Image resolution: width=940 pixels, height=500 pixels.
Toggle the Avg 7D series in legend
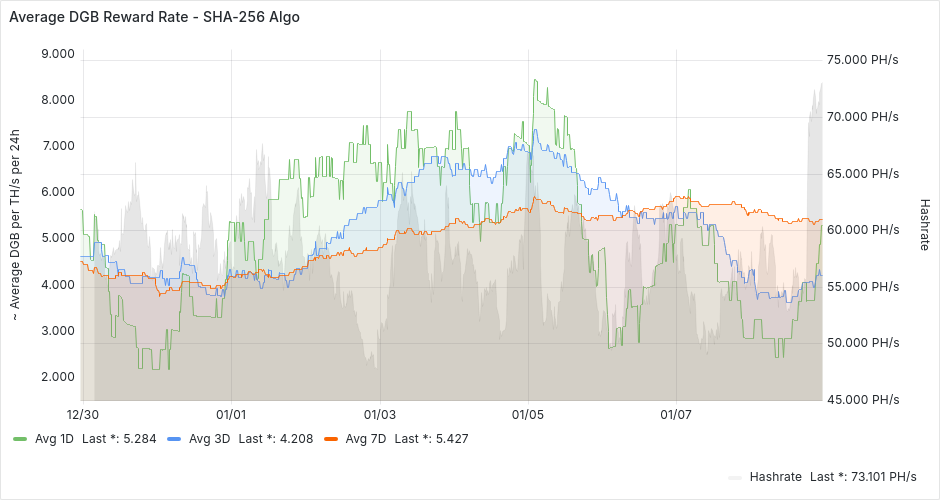point(363,438)
